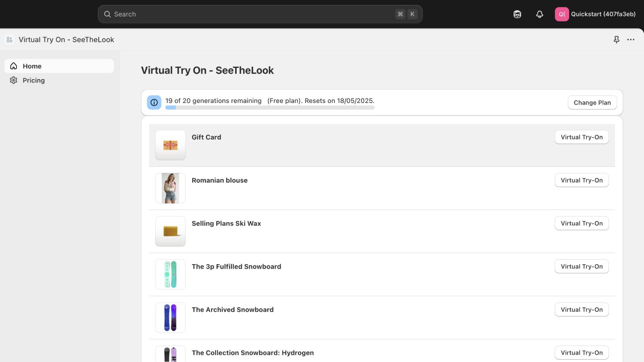Click the search magnifier icon
Screen dimensions: 644x362
click(x=107, y=14)
